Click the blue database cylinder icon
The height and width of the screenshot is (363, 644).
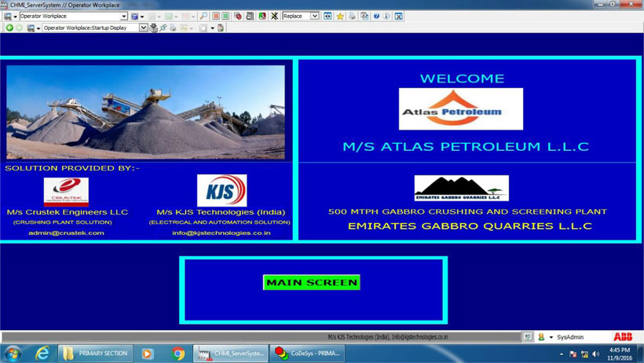(x=134, y=16)
